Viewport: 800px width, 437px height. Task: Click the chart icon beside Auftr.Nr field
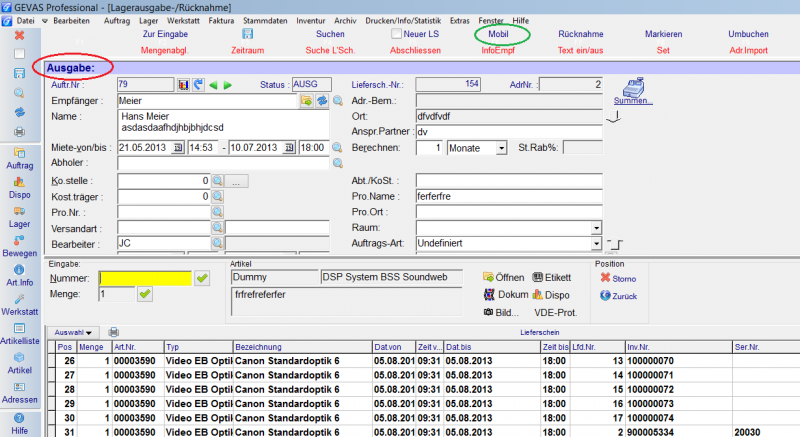click(183, 85)
